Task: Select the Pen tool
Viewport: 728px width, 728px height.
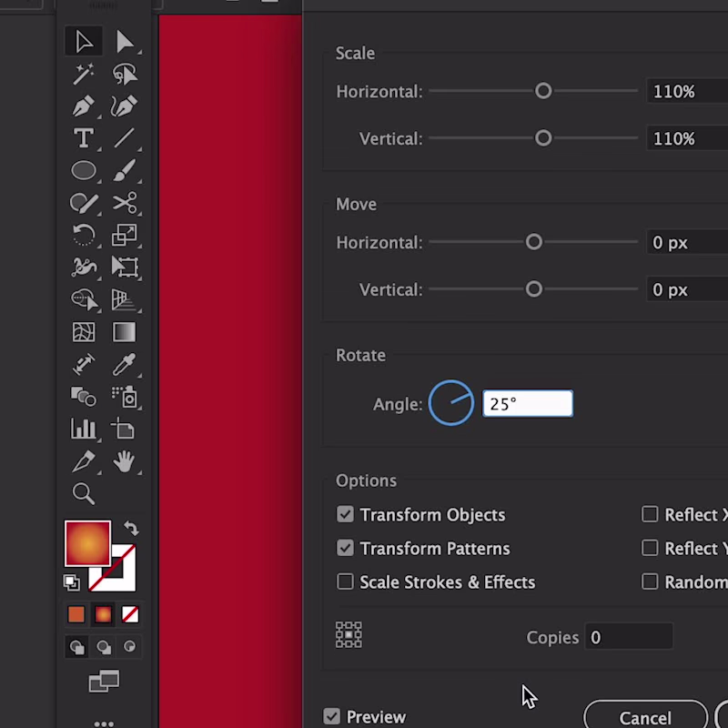Action: click(x=83, y=106)
